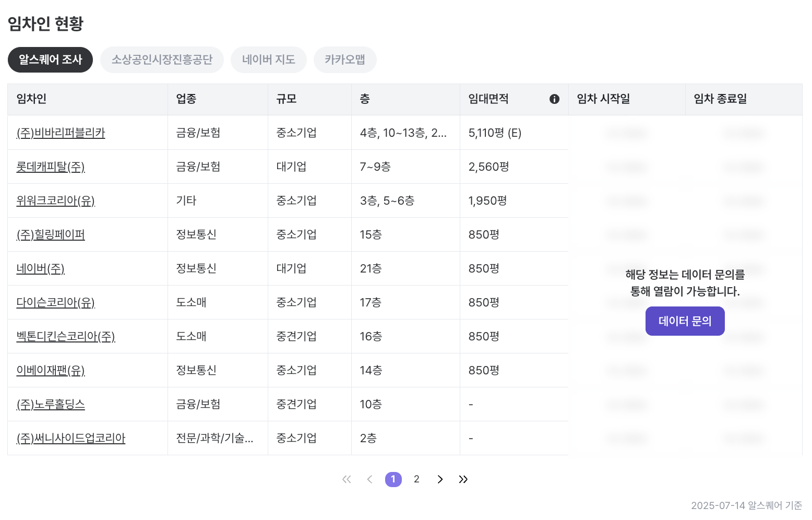
Task: Click the previous page arrow
Action: (x=369, y=479)
